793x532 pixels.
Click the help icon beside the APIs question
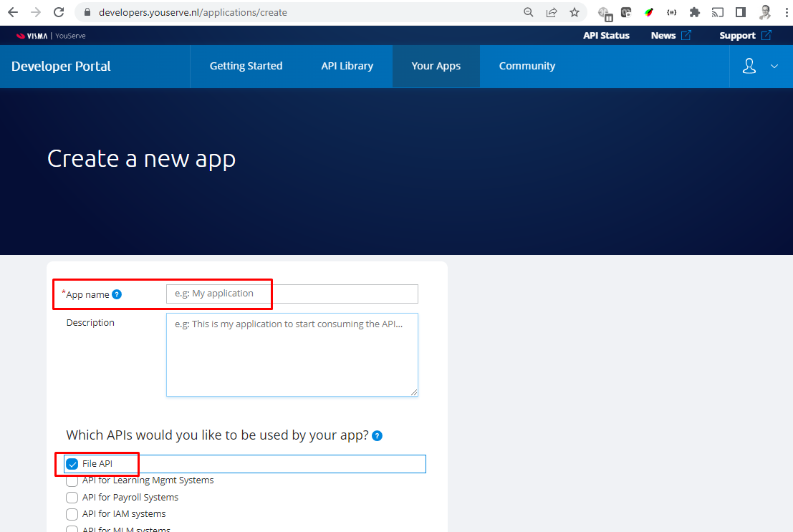(x=377, y=435)
